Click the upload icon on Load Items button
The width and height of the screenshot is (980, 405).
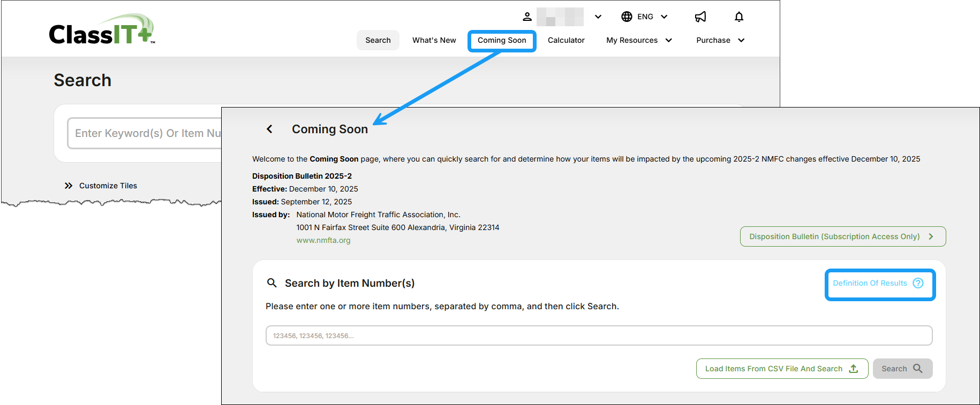click(854, 369)
